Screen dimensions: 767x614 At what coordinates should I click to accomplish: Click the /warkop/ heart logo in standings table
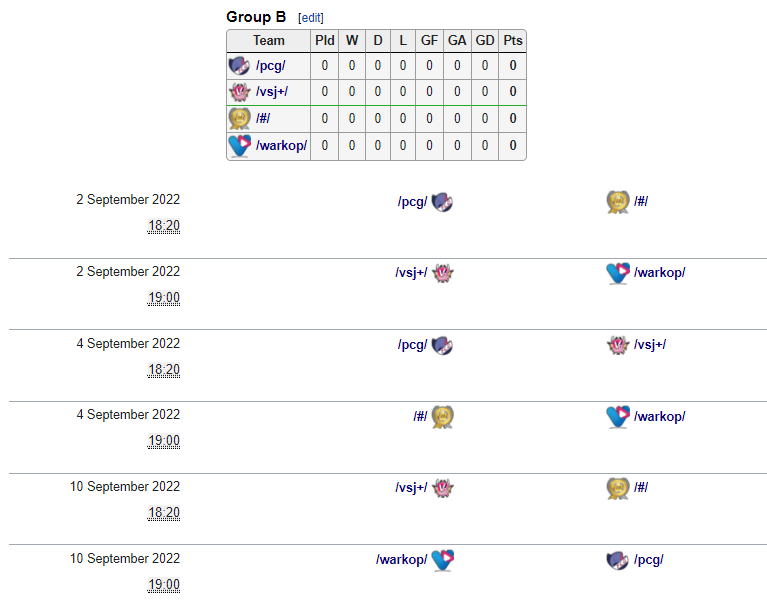239,146
